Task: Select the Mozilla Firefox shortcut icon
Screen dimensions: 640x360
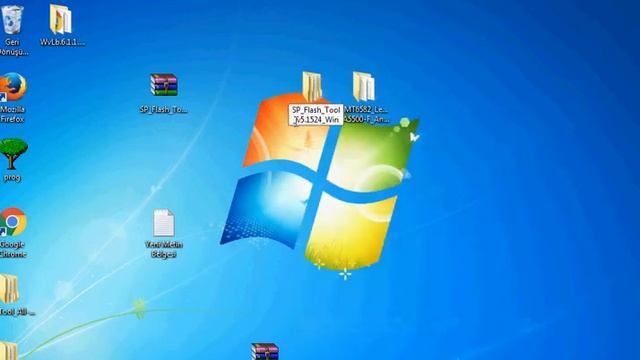Action: [13, 87]
